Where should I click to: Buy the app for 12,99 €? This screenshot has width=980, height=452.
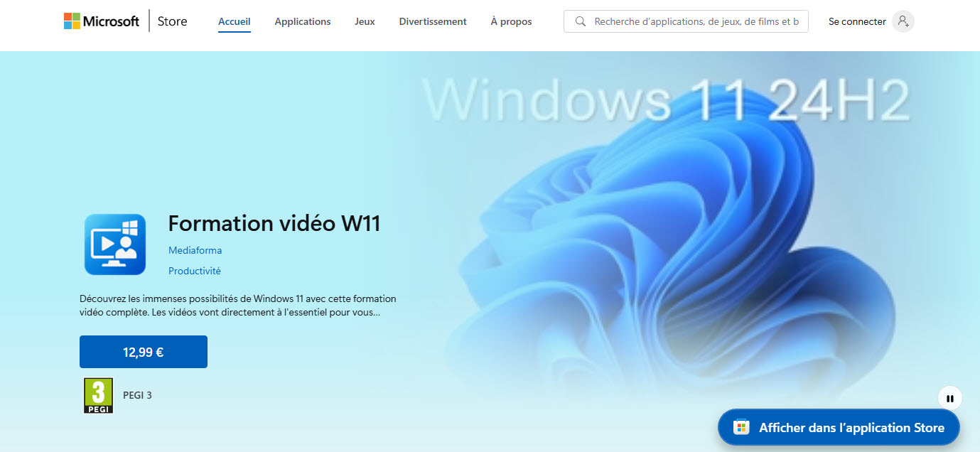pos(144,352)
